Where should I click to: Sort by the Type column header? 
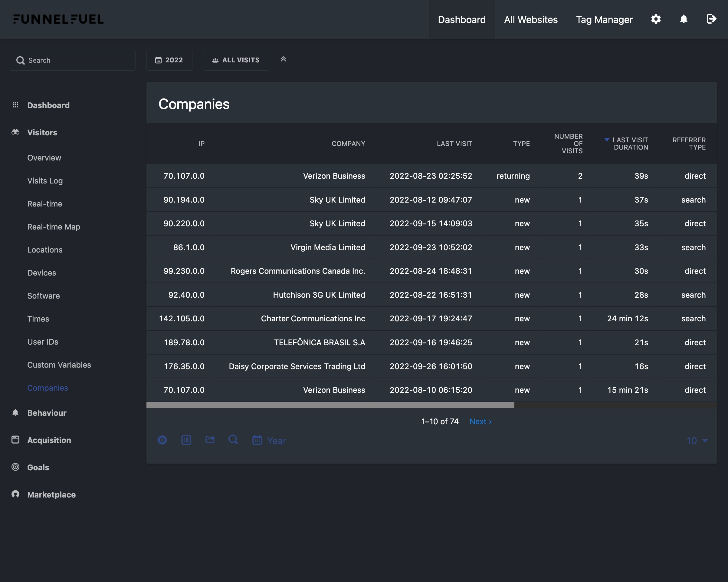pyautogui.click(x=521, y=144)
